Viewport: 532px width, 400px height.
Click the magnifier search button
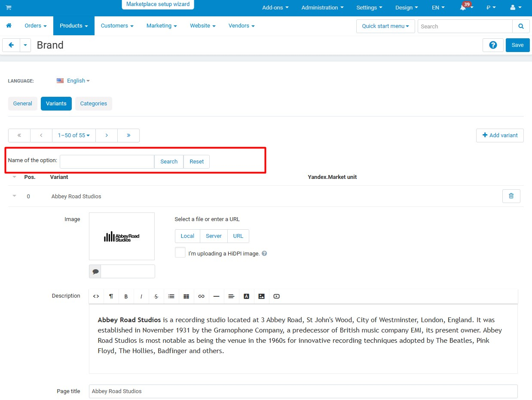point(521,26)
